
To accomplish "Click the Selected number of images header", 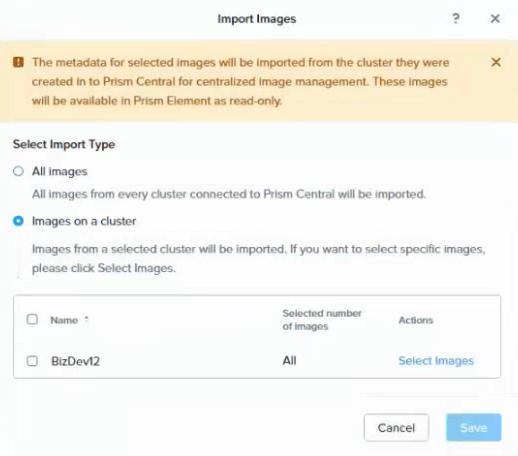I will coord(322,320).
